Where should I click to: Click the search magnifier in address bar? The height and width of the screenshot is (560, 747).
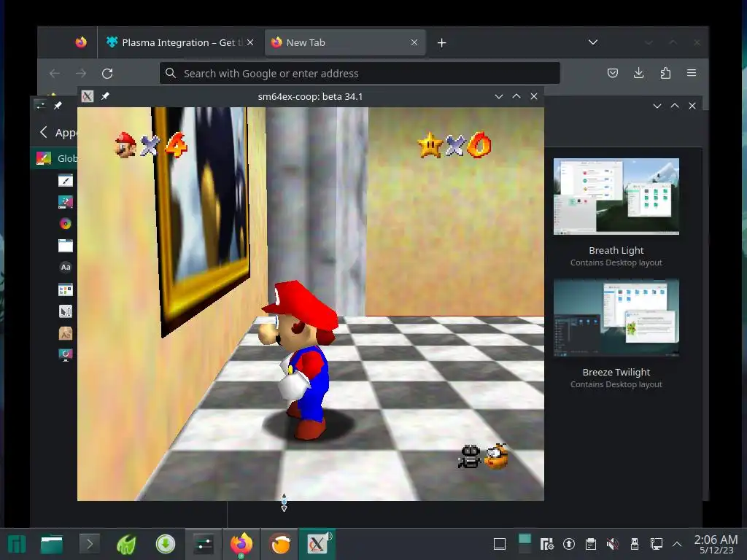click(171, 73)
